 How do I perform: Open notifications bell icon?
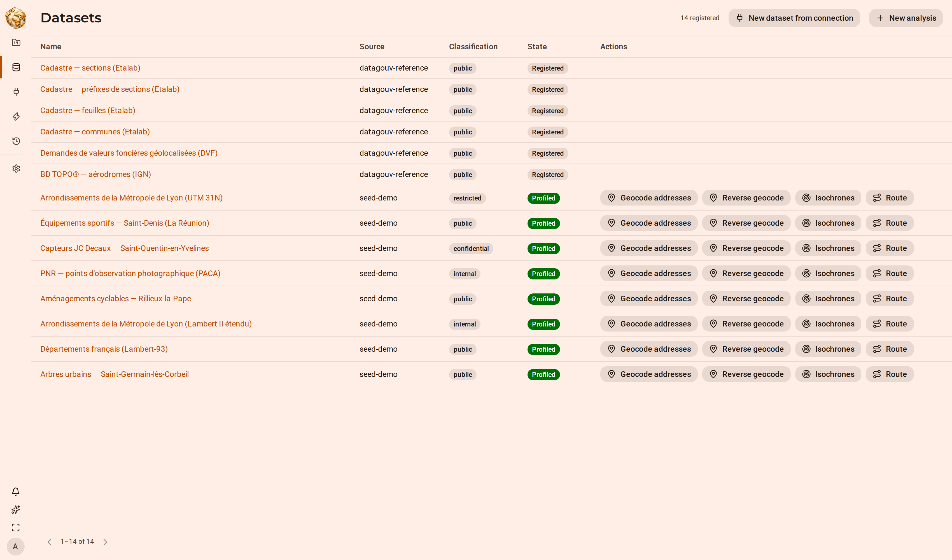pyautogui.click(x=15, y=492)
